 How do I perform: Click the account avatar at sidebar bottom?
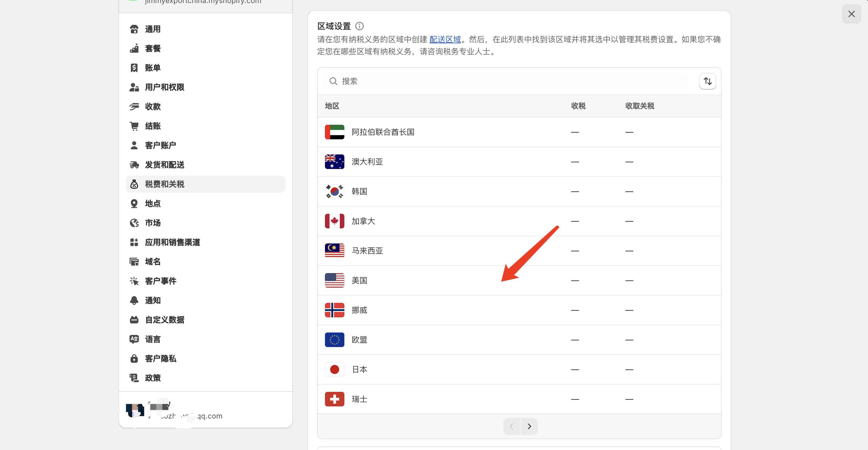(x=135, y=410)
